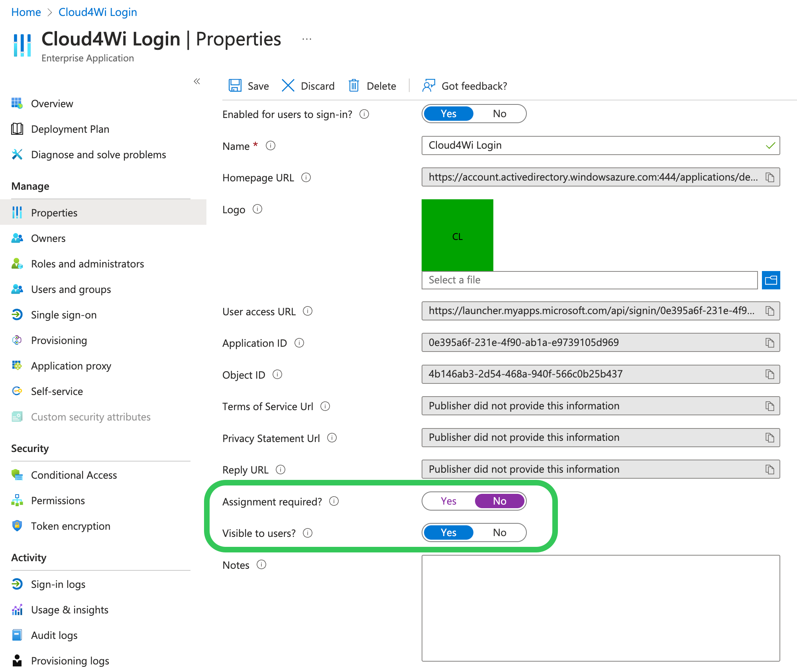This screenshot has width=797, height=672.
Task: Edit the Name input field
Action: [601, 145]
